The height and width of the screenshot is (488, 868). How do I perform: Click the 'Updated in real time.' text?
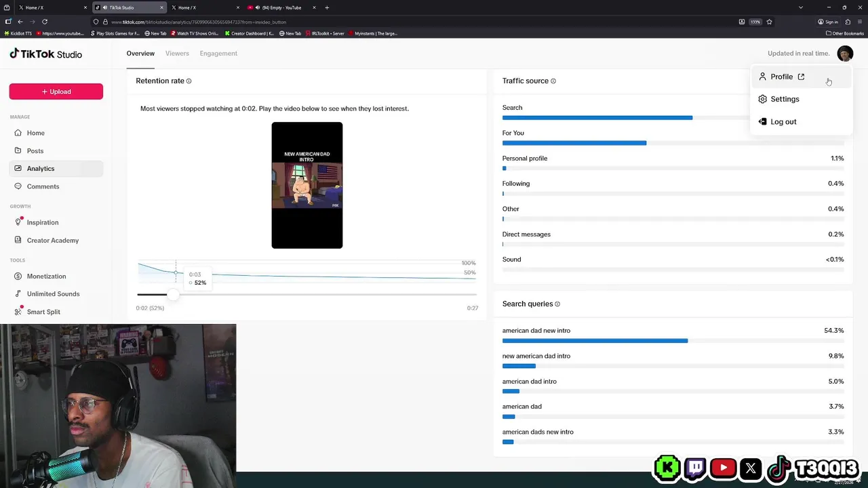[798, 54]
